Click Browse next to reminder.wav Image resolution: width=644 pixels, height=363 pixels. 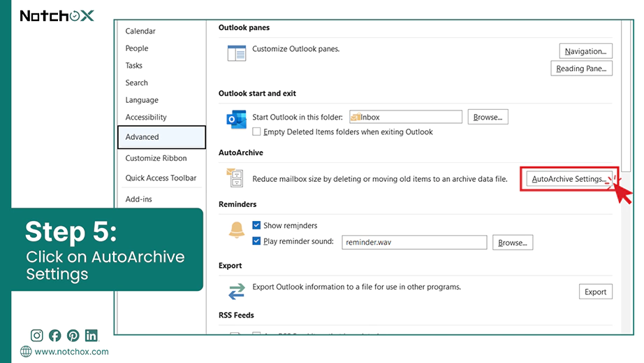pos(513,243)
